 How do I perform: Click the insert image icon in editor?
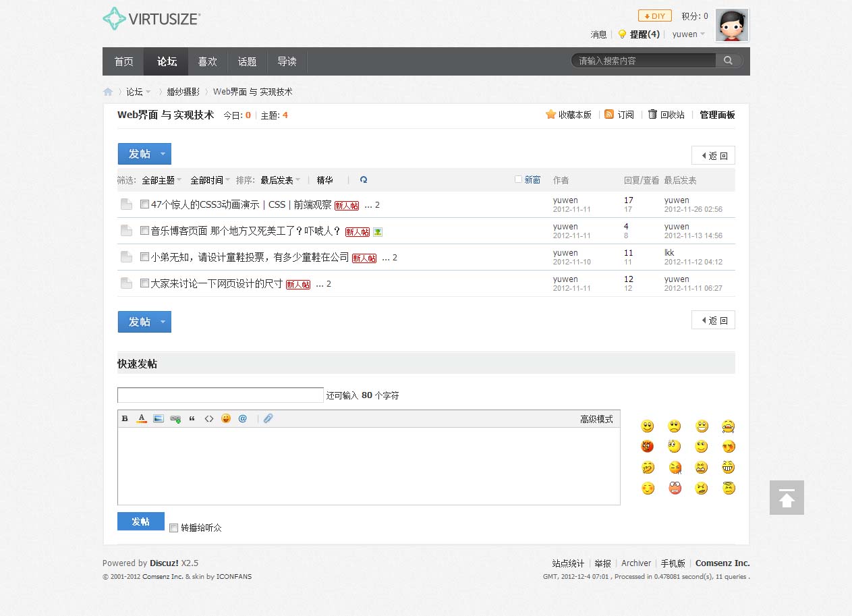point(159,418)
